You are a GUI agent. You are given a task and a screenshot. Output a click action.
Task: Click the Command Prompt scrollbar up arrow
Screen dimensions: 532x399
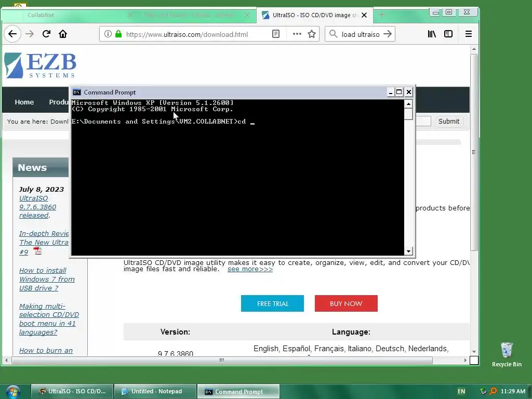pos(408,104)
